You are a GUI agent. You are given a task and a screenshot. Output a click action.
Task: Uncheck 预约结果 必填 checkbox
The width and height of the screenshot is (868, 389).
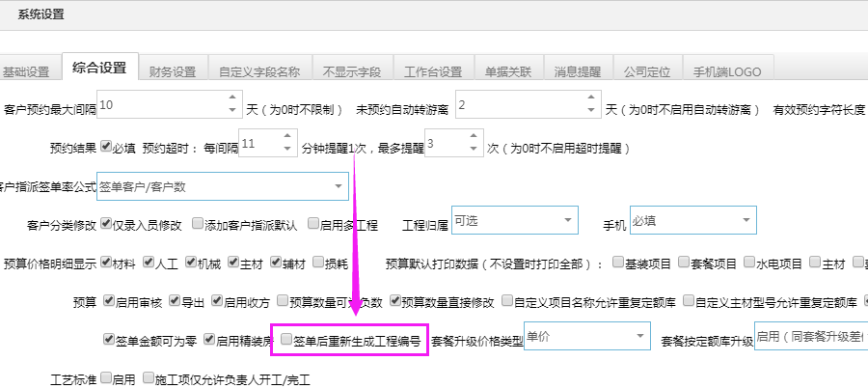(x=106, y=147)
